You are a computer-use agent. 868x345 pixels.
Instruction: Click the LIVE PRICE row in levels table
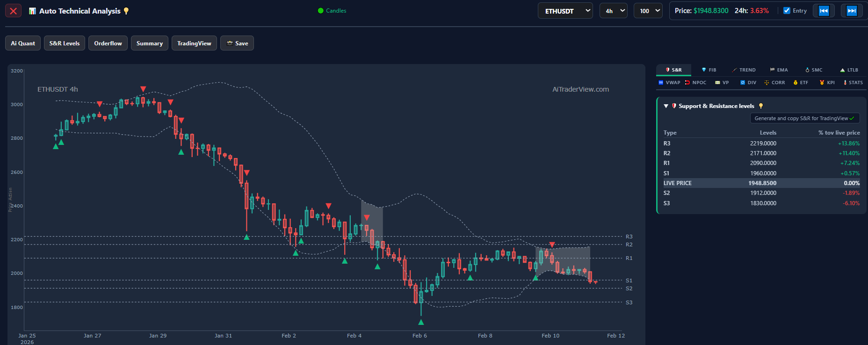click(761, 183)
